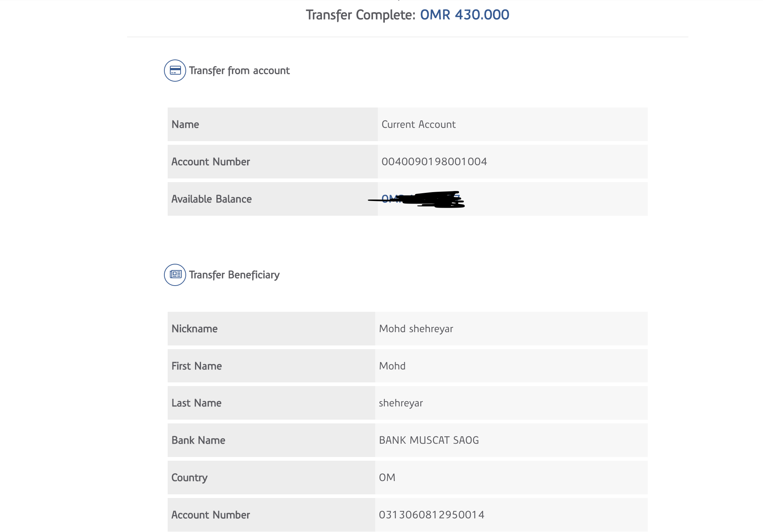Click the country code OM value

click(x=387, y=478)
